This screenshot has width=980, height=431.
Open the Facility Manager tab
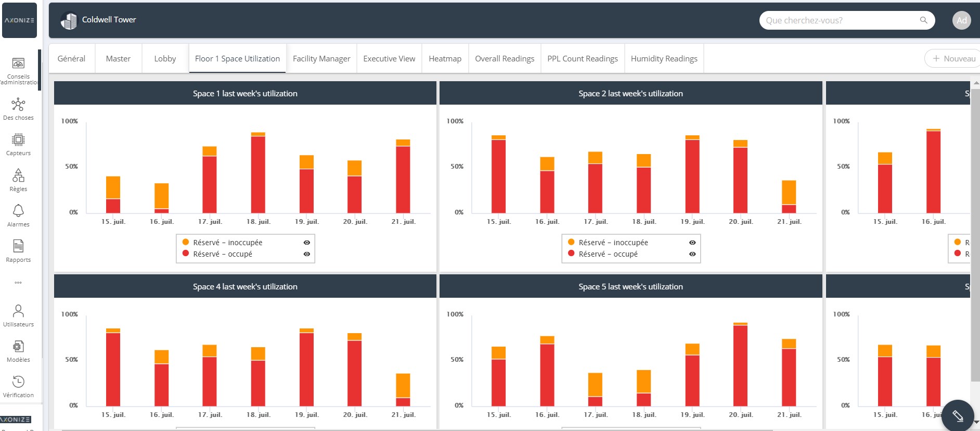tap(321, 59)
